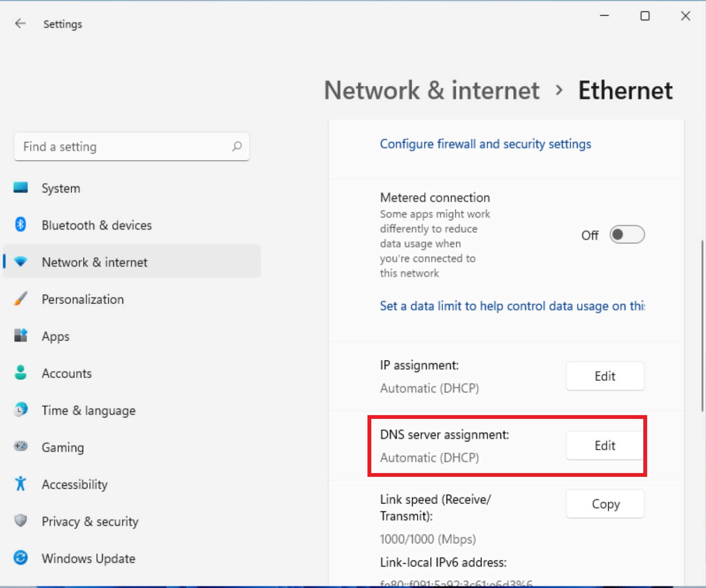Image resolution: width=706 pixels, height=588 pixels.
Task: Open Time & language via its clock icon
Action: 20,409
